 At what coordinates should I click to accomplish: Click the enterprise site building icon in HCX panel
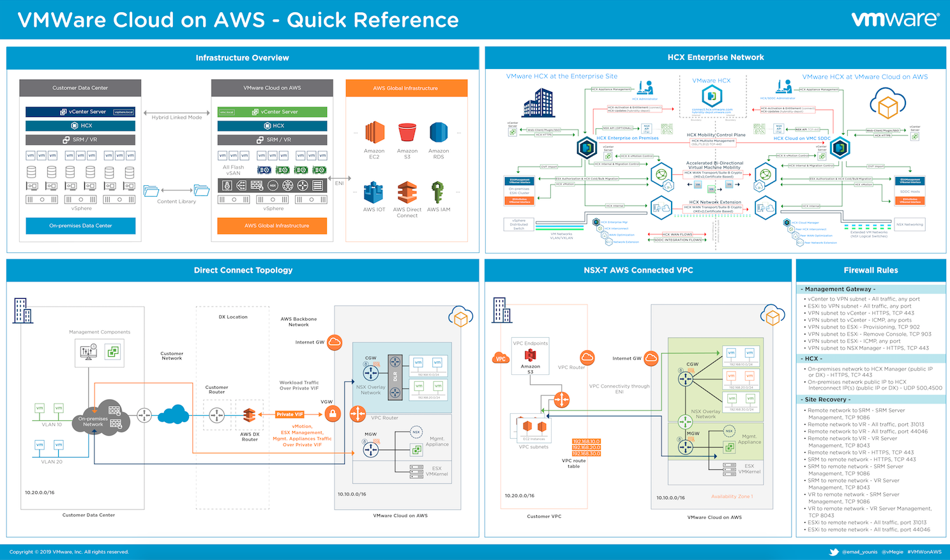[538, 103]
